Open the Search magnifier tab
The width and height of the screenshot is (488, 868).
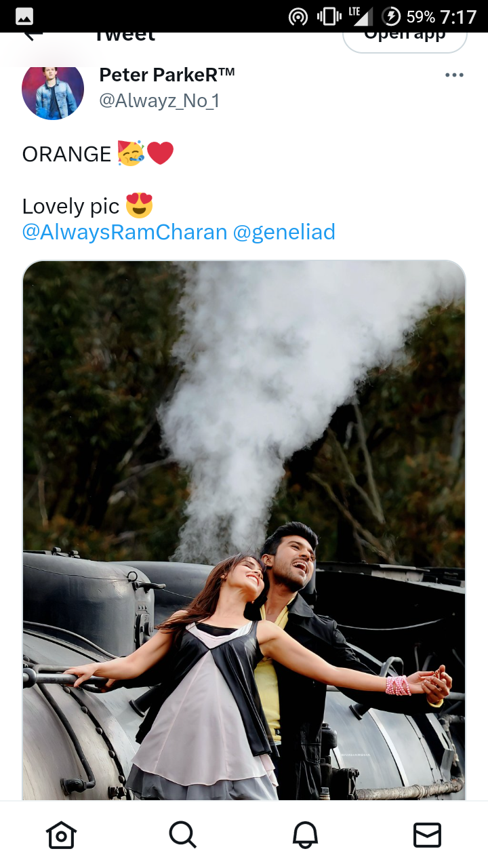[183, 835]
